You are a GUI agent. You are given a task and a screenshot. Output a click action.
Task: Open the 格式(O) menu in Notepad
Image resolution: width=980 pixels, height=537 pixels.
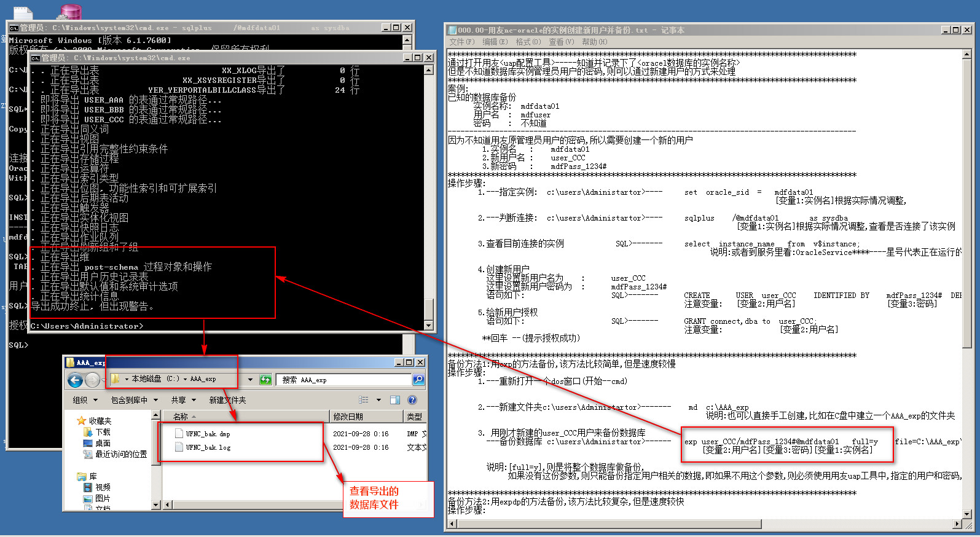528,42
